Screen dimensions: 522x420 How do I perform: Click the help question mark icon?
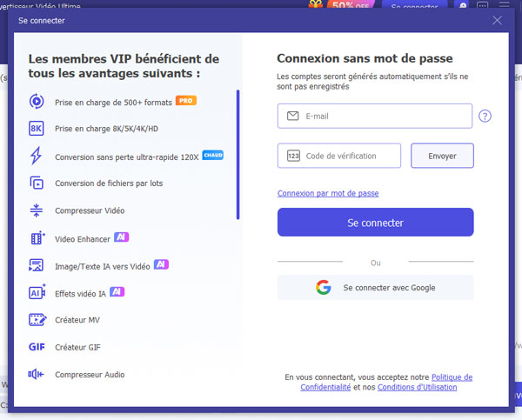point(485,117)
